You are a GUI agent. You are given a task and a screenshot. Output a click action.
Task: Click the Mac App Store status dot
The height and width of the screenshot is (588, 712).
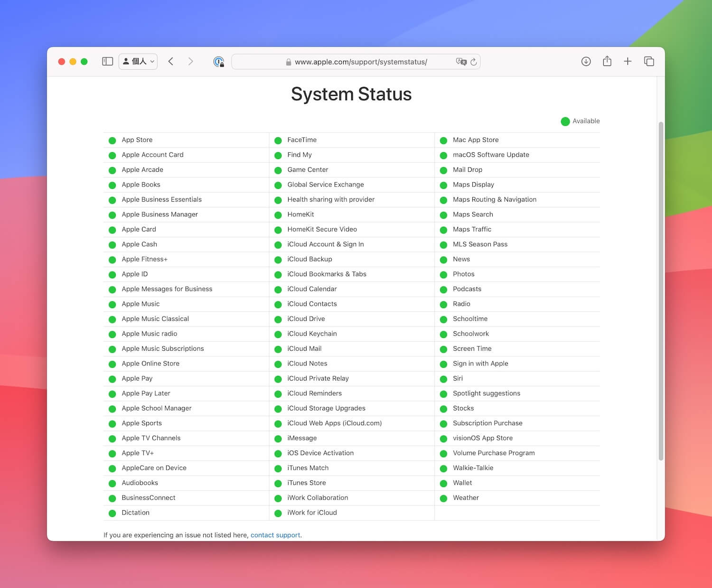click(x=444, y=140)
